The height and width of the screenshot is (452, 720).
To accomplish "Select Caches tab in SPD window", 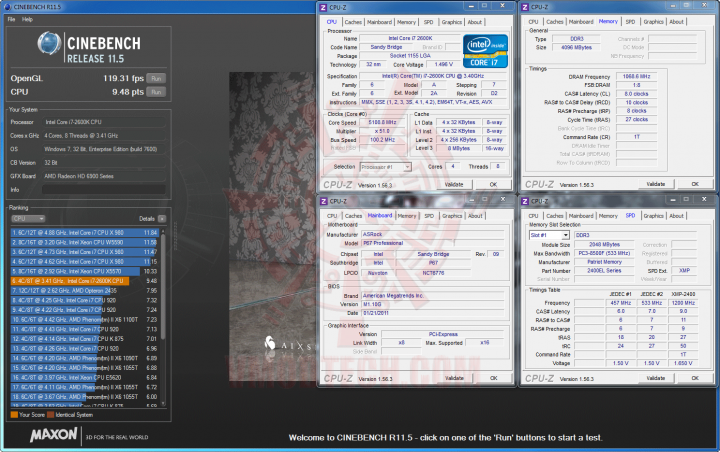I will [554, 216].
